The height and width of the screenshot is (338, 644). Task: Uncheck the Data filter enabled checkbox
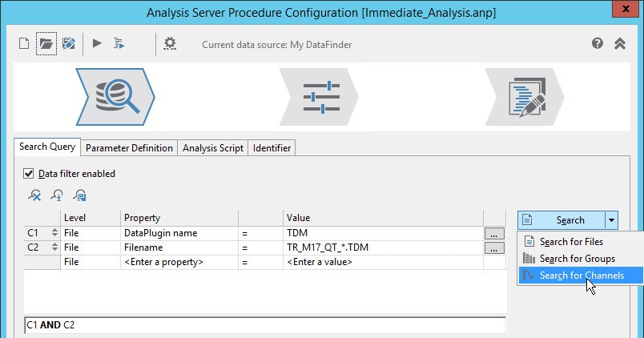pyautogui.click(x=29, y=173)
